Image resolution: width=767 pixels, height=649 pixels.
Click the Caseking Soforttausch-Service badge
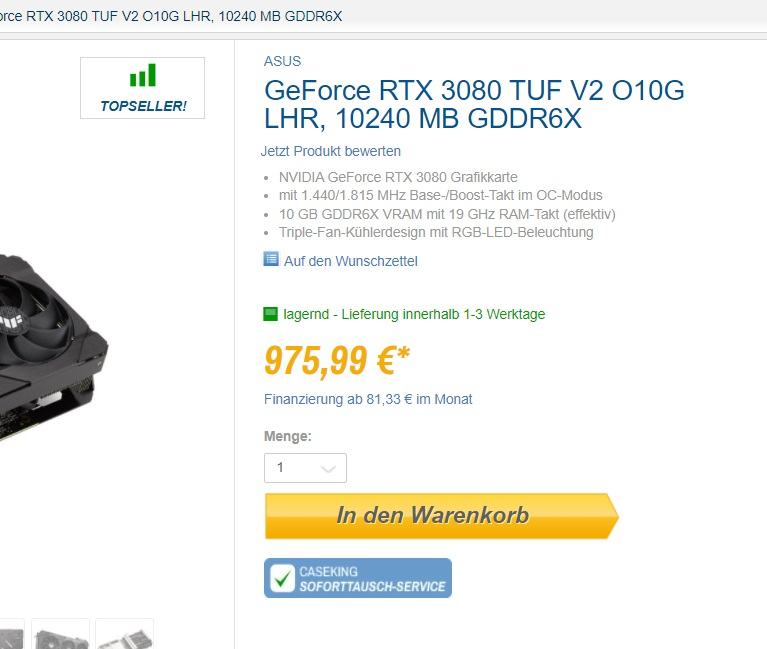pos(358,578)
